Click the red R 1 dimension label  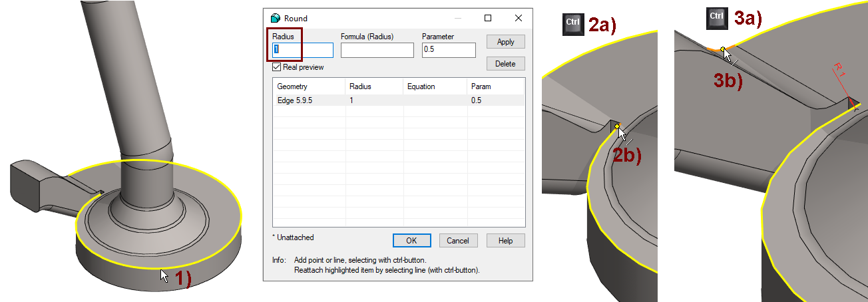[839, 71]
